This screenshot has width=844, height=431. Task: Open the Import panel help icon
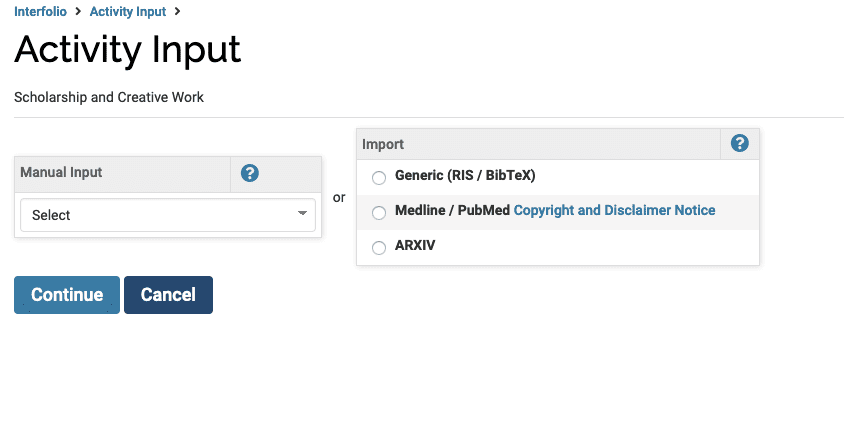point(740,143)
